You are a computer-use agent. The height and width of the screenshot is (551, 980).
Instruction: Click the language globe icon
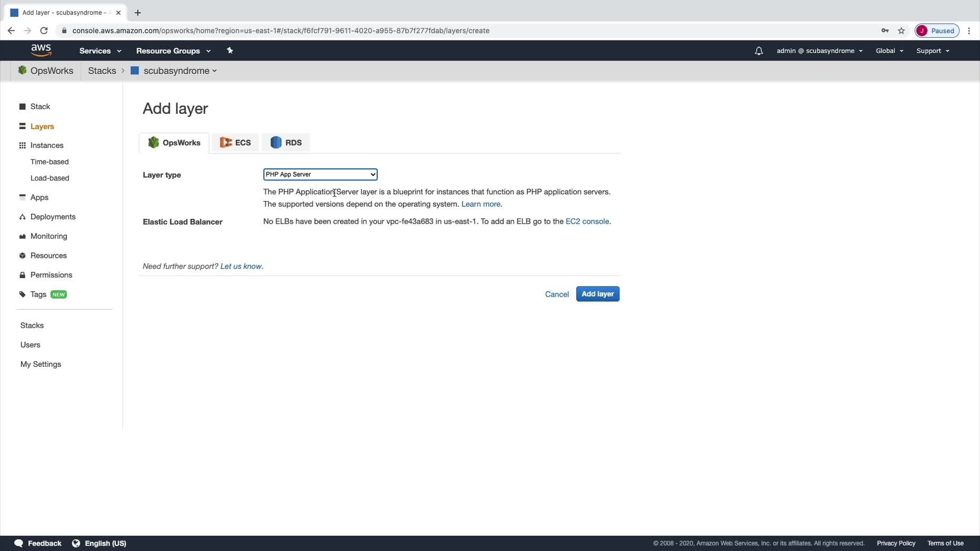click(76, 543)
